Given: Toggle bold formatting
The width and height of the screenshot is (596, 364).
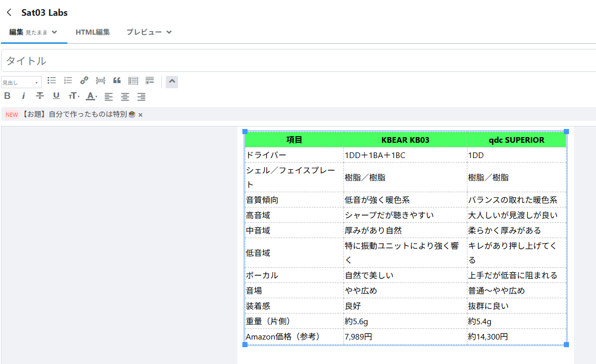Looking at the screenshot, I should point(7,96).
